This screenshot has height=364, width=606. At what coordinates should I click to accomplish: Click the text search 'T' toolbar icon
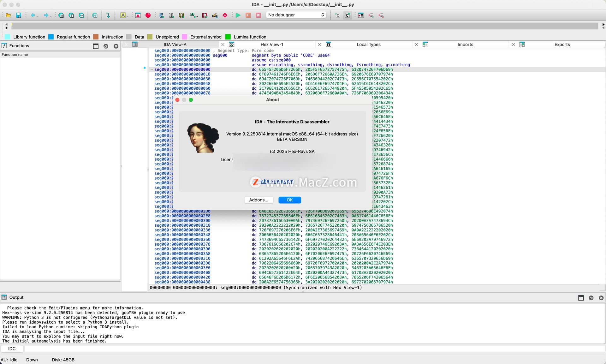71,15
